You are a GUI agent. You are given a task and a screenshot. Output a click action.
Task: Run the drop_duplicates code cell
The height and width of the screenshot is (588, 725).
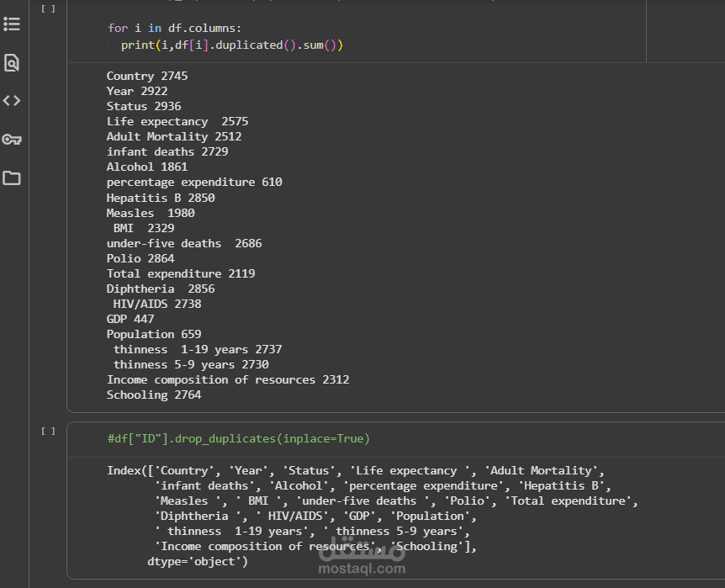tap(49, 431)
